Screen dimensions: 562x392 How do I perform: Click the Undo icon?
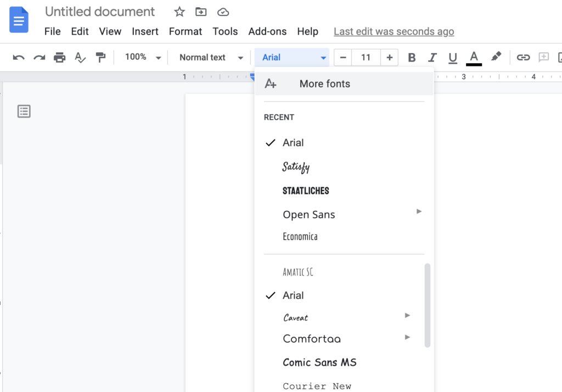(x=18, y=57)
